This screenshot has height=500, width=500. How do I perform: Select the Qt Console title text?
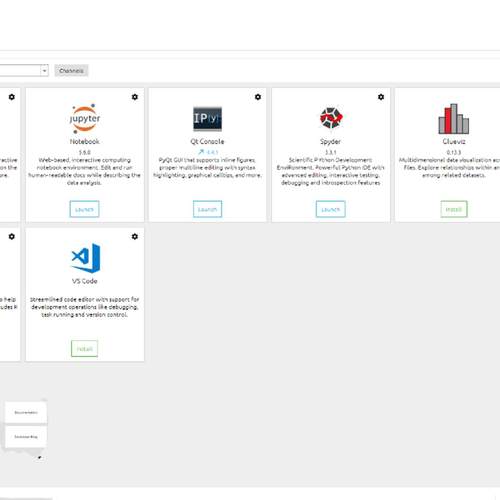click(207, 142)
